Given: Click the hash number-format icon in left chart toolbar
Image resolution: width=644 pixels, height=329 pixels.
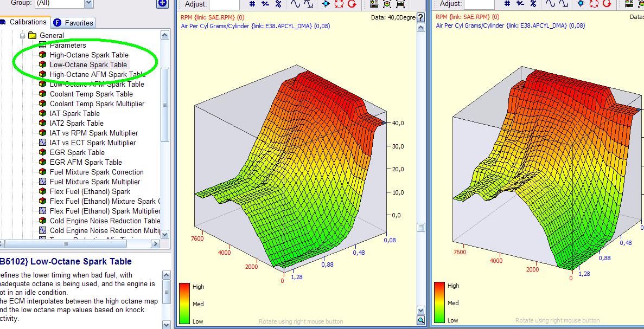Looking at the screenshot, I should coord(252,4).
